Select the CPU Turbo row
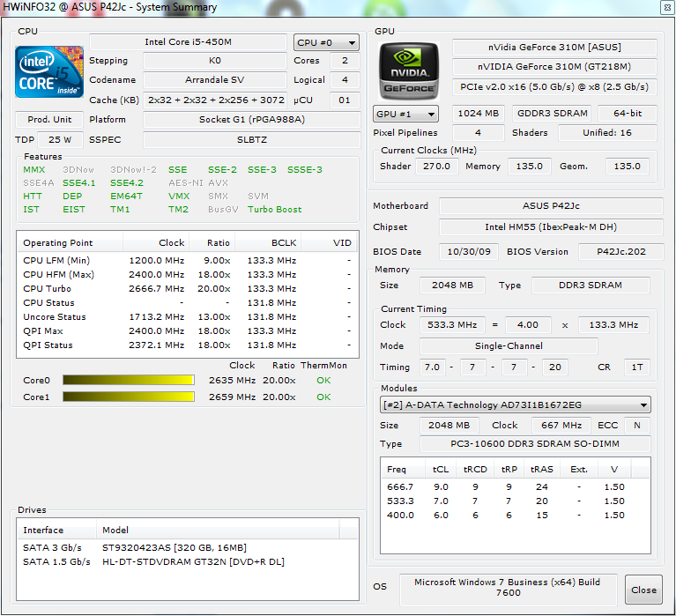The image size is (676, 616). click(x=188, y=288)
